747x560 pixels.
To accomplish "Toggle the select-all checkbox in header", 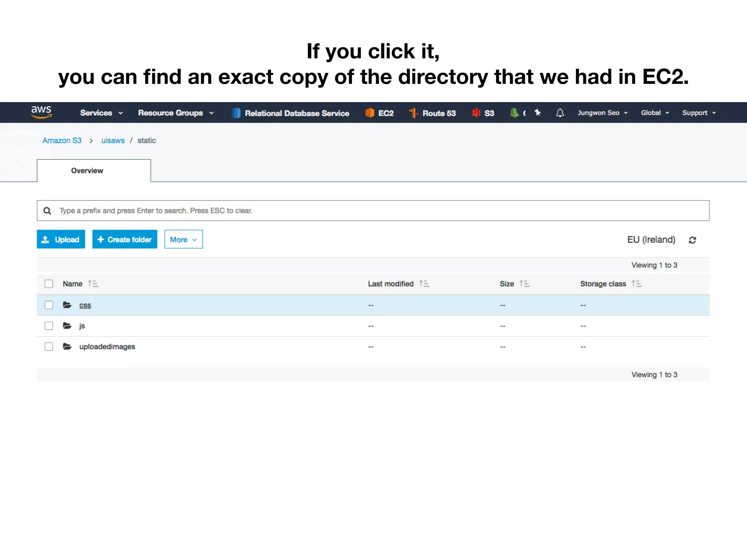I will [x=49, y=284].
